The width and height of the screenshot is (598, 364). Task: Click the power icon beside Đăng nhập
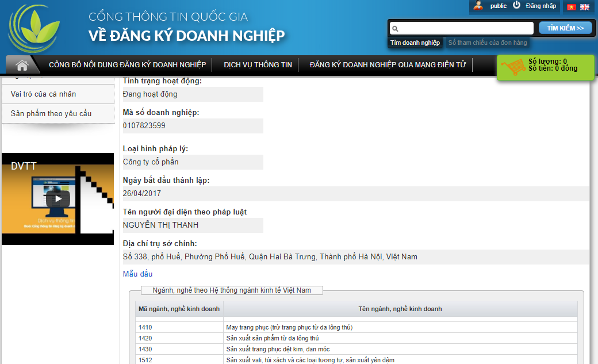pyautogui.click(x=516, y=5)
